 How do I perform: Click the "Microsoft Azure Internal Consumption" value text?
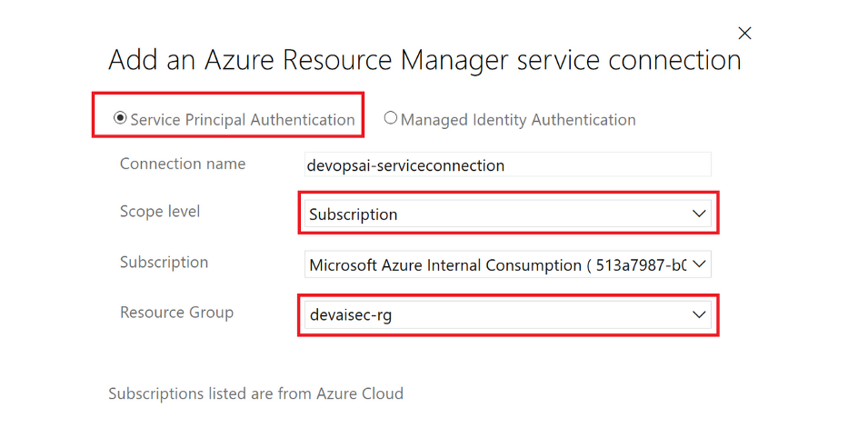click(x=445, y=265)
